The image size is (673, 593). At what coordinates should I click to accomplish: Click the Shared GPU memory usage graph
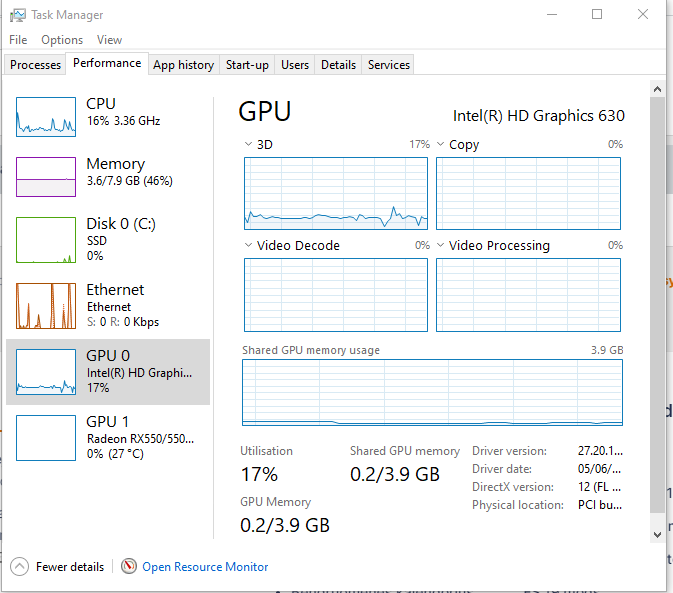point(432,393)
